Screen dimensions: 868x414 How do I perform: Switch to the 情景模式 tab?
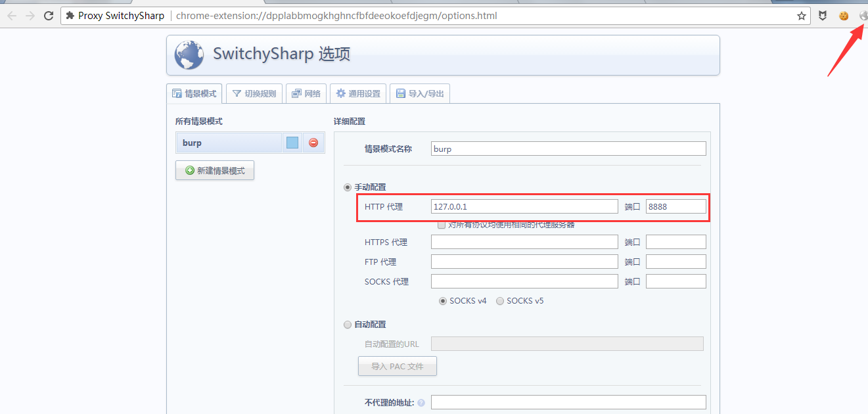(x=194, y=94)
